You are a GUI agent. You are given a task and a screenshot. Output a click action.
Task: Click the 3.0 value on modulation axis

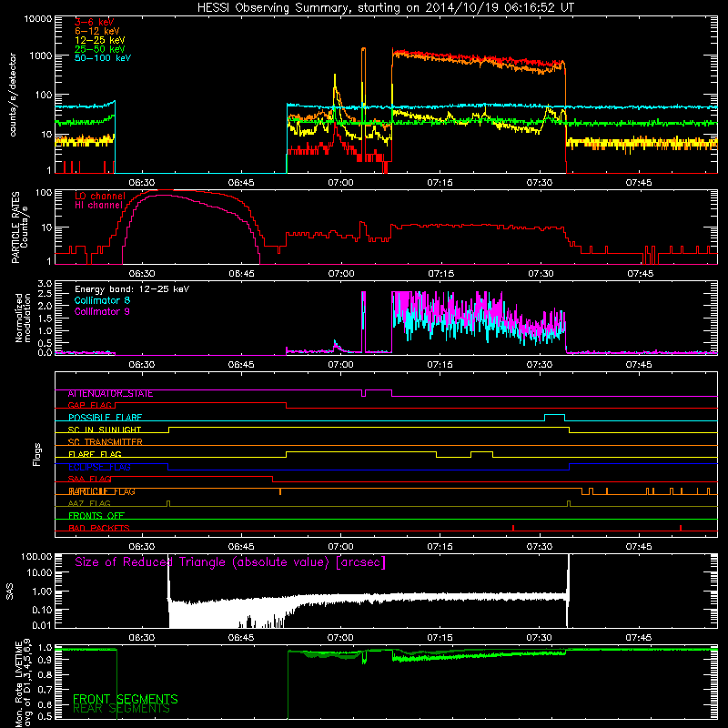pyautogui.click(x=45, y=284)
